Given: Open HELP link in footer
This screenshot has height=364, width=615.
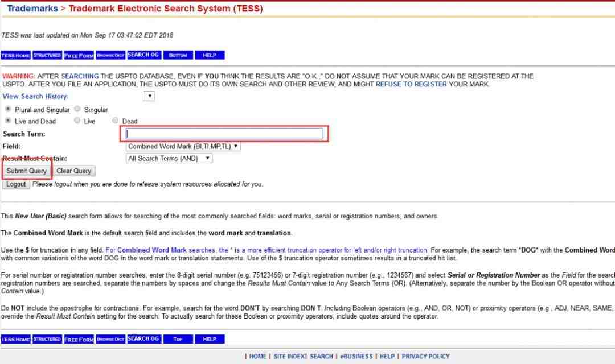Looking at the screenshot, I should click(387, 356).
